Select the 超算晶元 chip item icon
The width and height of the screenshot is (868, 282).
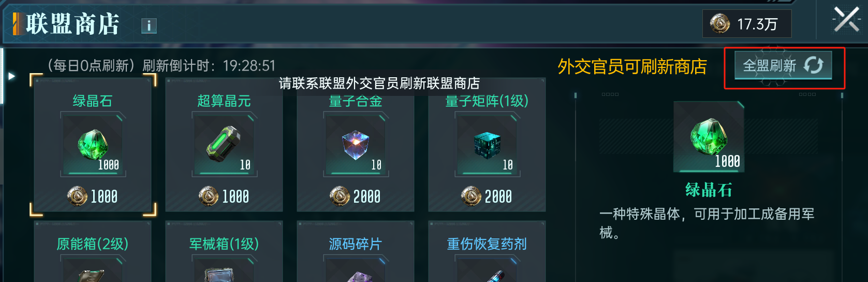224,145
